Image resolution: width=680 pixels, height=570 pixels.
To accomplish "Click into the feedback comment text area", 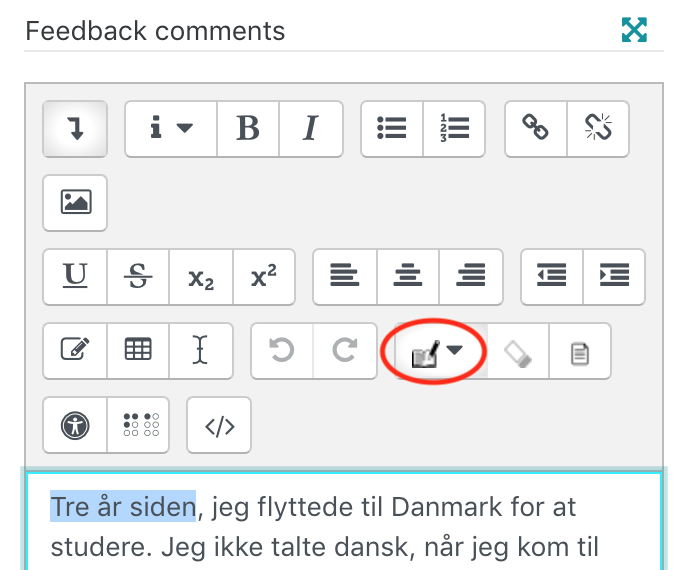I will pos(344,522).
